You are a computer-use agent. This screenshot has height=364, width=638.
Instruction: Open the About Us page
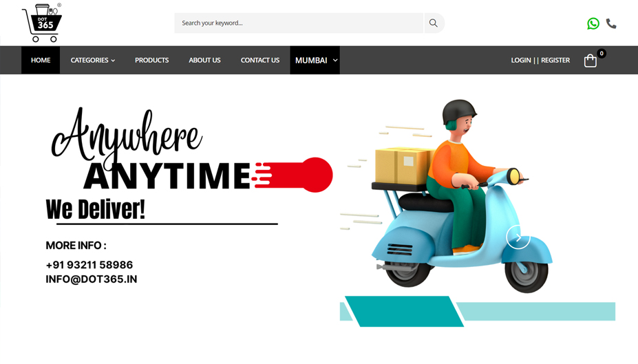(204, 60)
